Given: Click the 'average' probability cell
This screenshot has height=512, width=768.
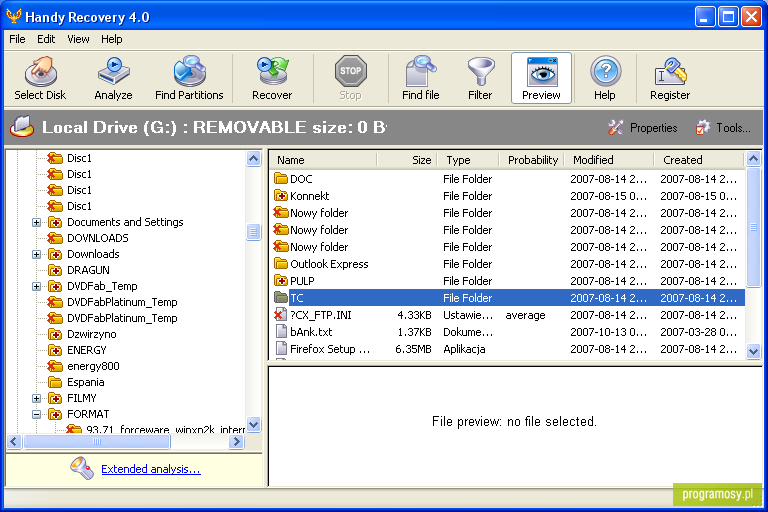Looking at the screenshot, I should (x=525, y=315).
